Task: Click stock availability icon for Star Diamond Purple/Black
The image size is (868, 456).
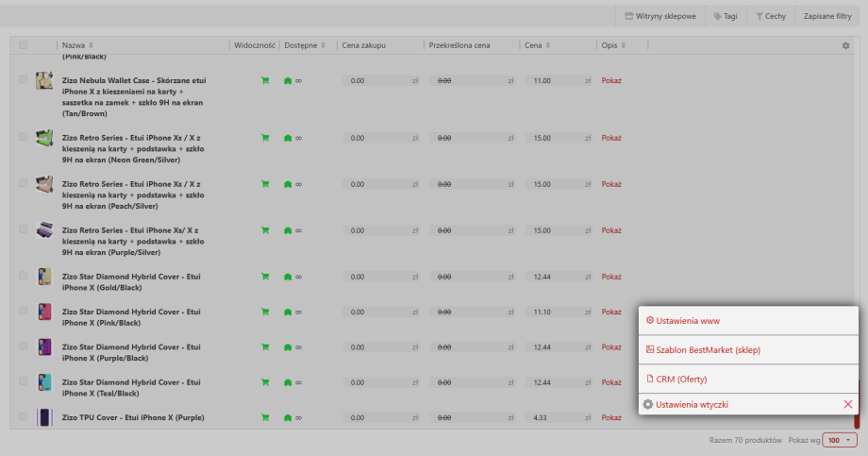Action: tap(288, 347)
